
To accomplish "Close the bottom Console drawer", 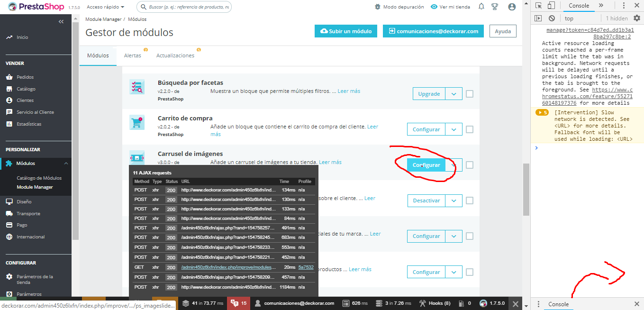I will pos(637,304).
